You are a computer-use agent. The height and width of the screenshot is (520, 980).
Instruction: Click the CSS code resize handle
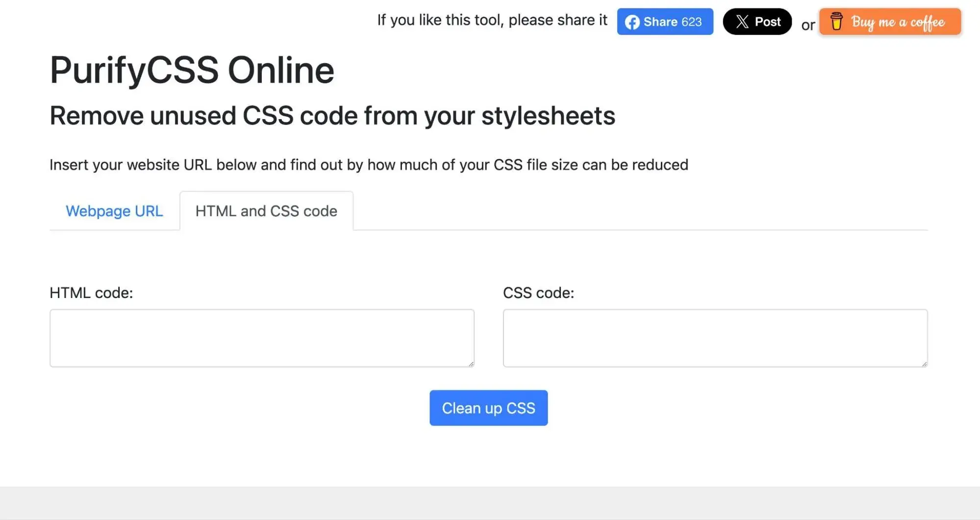924,364
